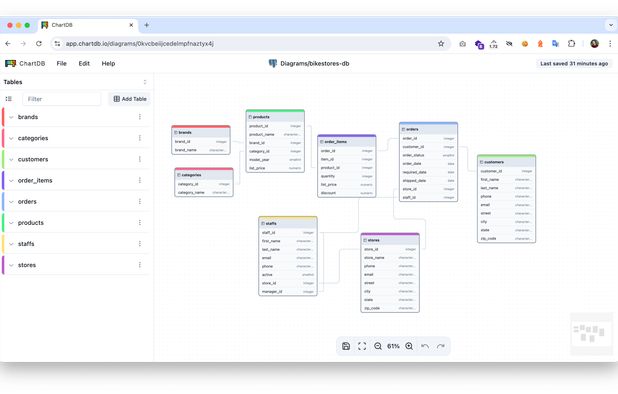This screenshot has width=618, height=394.
Task: Focus the Filter tables input
Action: [x=61, y=99]
